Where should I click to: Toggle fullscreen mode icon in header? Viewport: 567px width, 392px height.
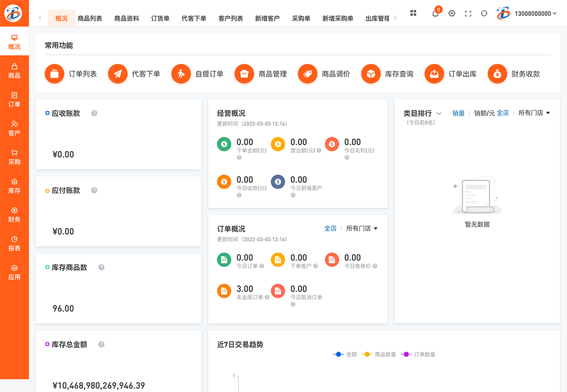coord(468,14)
